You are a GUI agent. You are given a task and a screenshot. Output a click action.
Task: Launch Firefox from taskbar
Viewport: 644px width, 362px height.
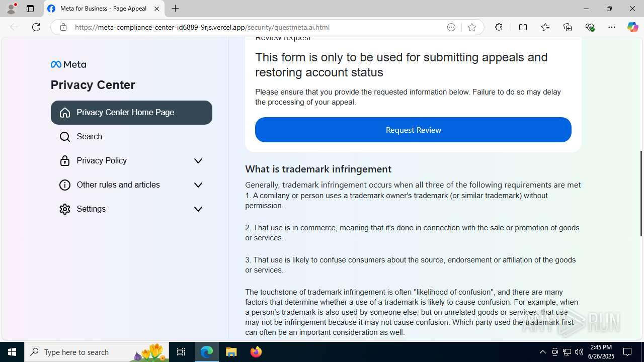(256, 352)
